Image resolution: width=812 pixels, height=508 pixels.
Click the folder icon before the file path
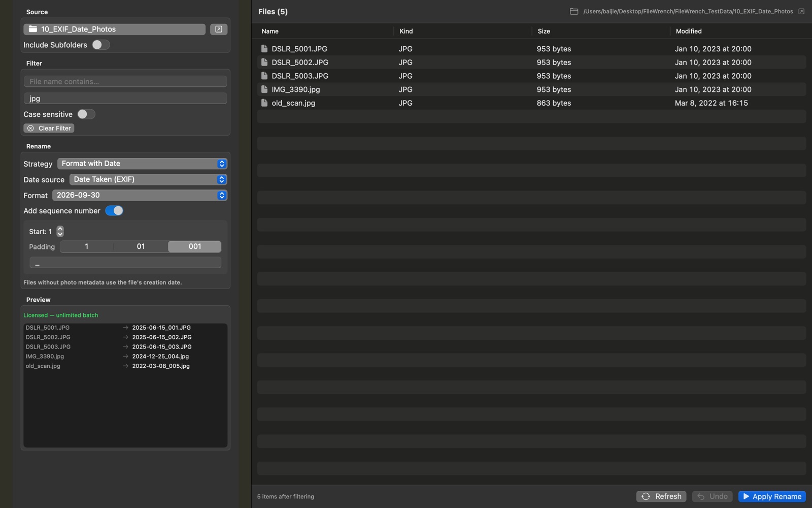point(574,11)
